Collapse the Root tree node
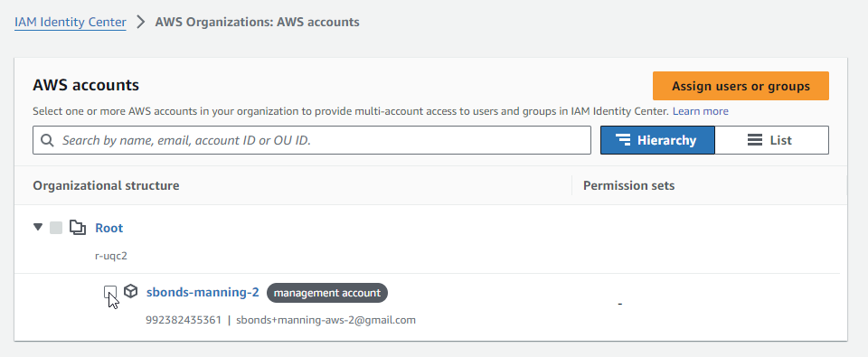The image size is (868, 357). 38,227
